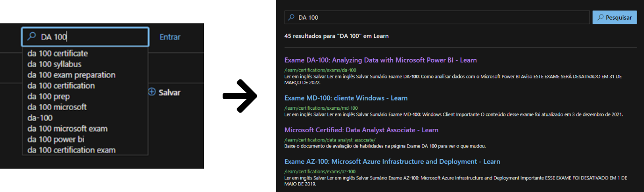Click the results page search field
644x192 pixels.
pyautogui.click(x=437, y=17)
